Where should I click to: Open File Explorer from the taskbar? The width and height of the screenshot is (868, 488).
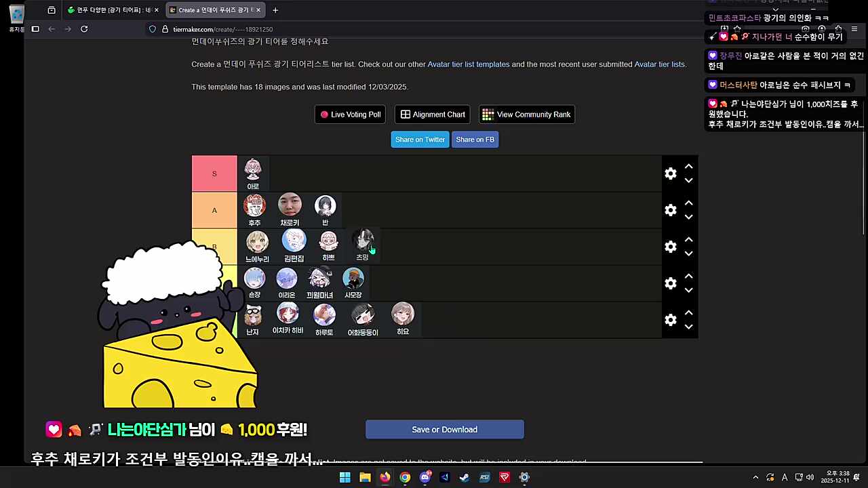tap(365, 477)
